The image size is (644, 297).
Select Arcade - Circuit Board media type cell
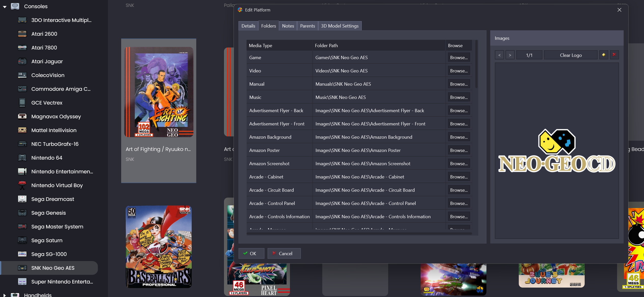279,190
